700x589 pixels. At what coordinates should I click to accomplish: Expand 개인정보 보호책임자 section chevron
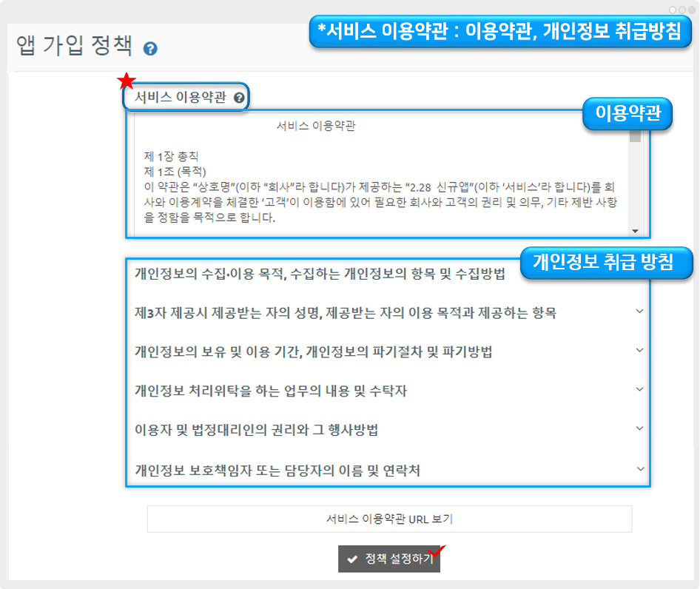(639, 468)
